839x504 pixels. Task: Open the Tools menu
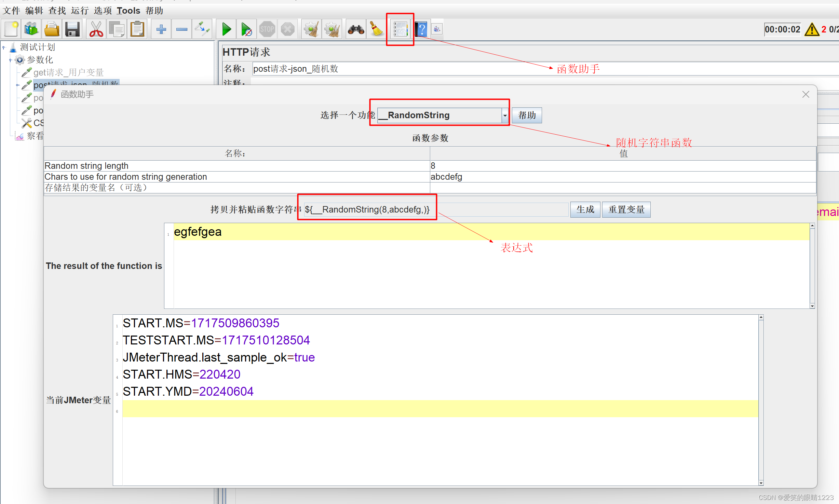128,11
